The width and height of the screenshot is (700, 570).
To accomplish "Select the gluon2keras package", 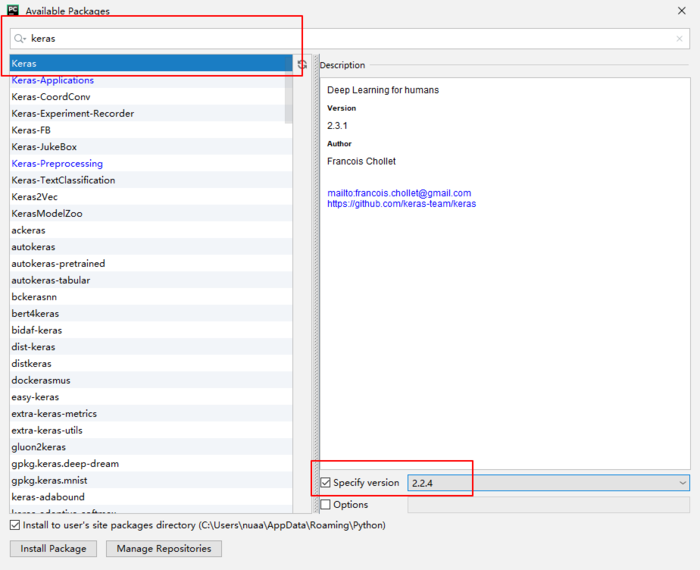I will [x=151, y=446].
